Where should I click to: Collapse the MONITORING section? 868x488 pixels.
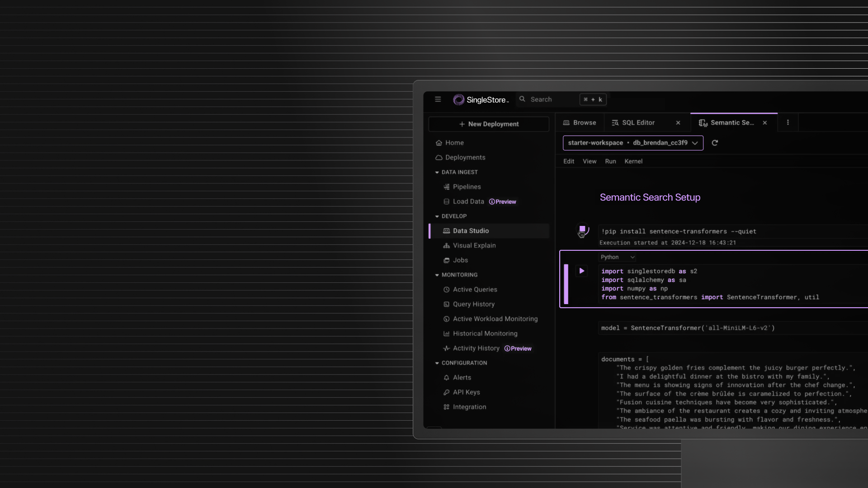tap(456, 275)
